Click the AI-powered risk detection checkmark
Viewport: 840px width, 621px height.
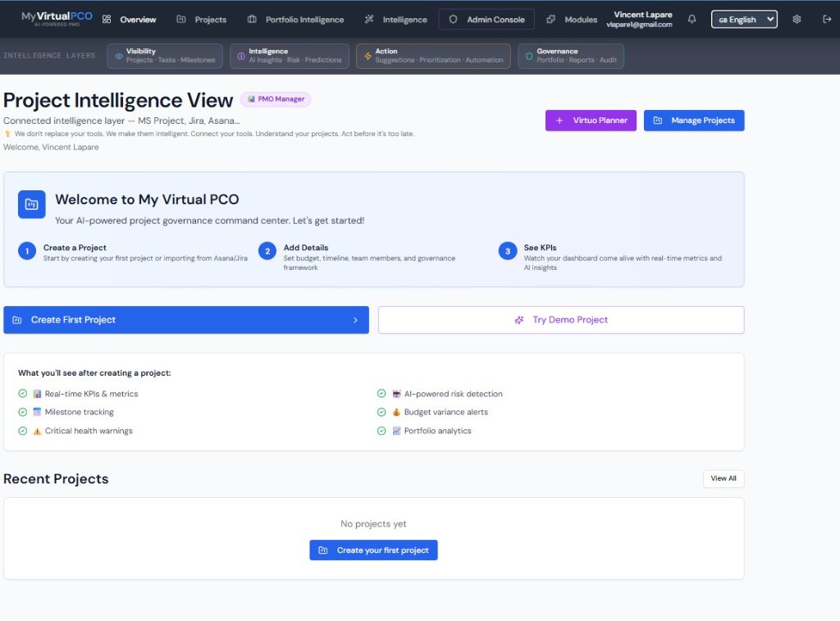click(381, 394)
